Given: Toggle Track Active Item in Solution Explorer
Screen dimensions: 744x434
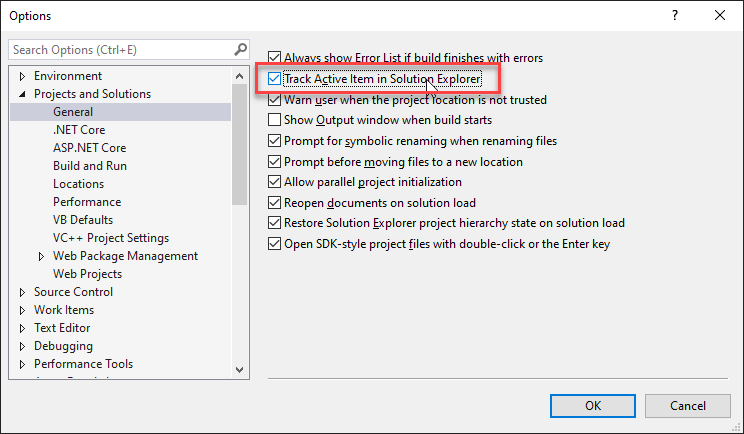Looking at the screenshot, I should pyautogui.click(x=276, y=79).
